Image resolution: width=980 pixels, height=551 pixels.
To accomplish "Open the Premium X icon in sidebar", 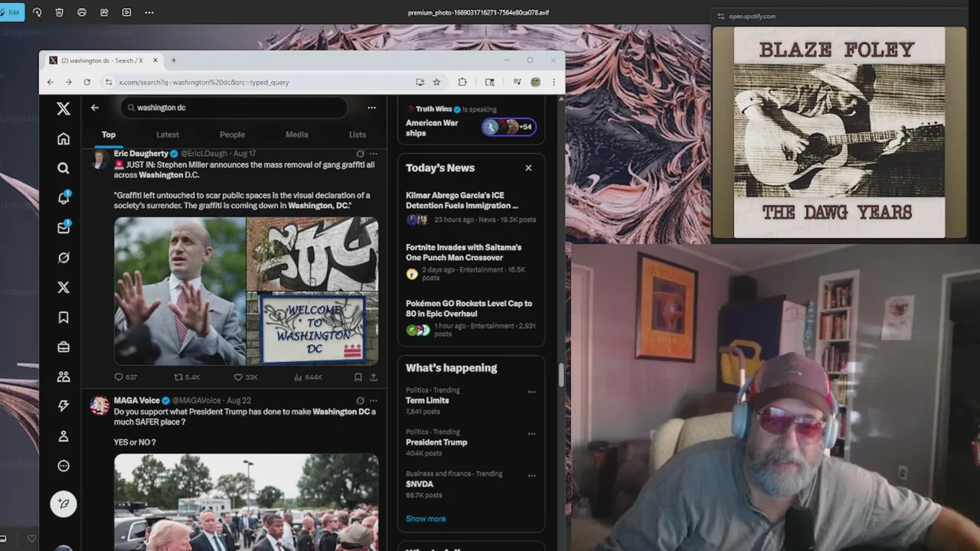I will click(64, 287).
